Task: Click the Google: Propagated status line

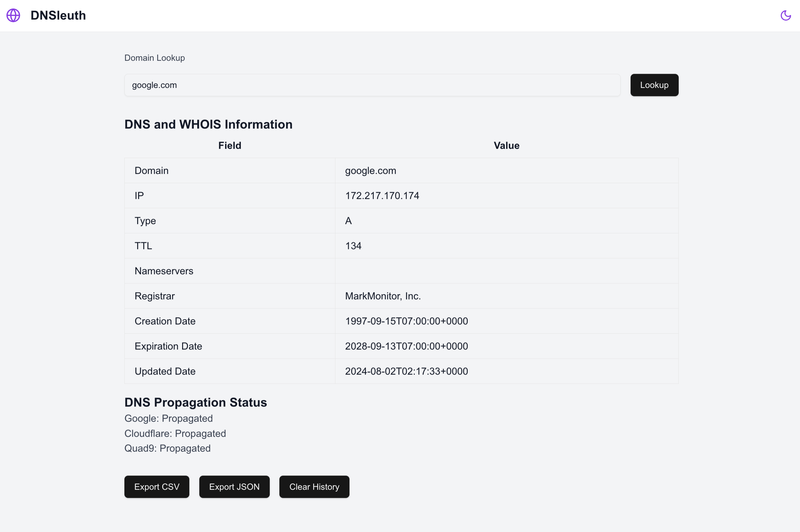Action: click(x=168, y=418)
